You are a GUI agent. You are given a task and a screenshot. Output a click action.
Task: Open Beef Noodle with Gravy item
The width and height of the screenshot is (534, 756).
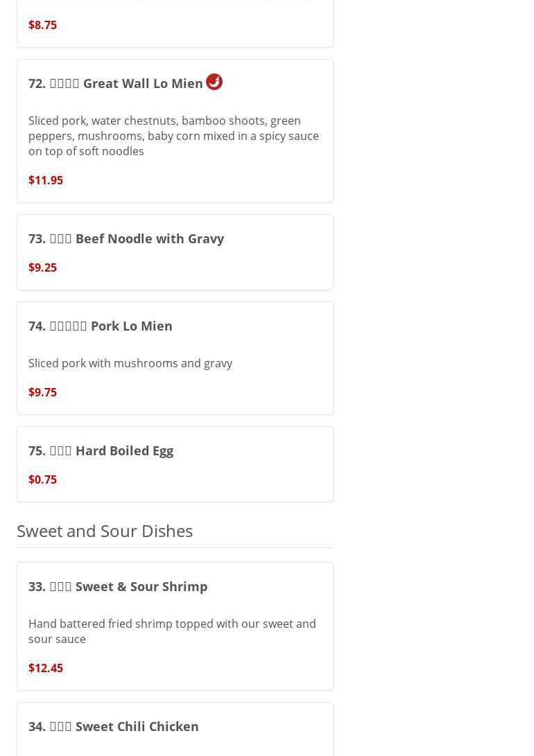point(126,238)
